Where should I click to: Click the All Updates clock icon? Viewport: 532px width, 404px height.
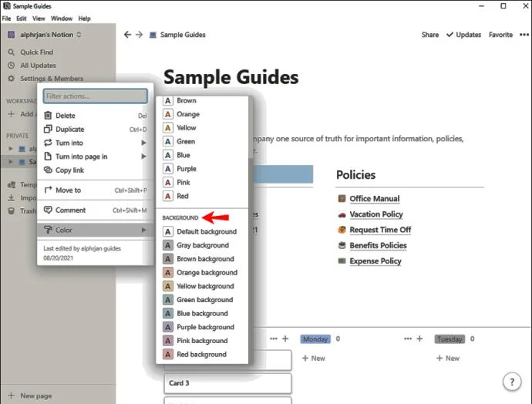click(x=12, y=66)
